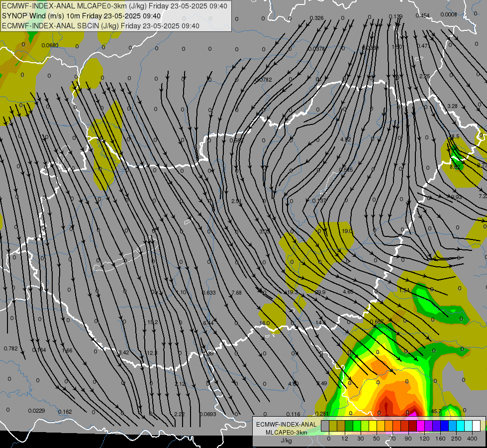The width and height of the screenshot is (487, 448).
Task: Click the MLCAPE0-3km title line at top
Action: 115,6
